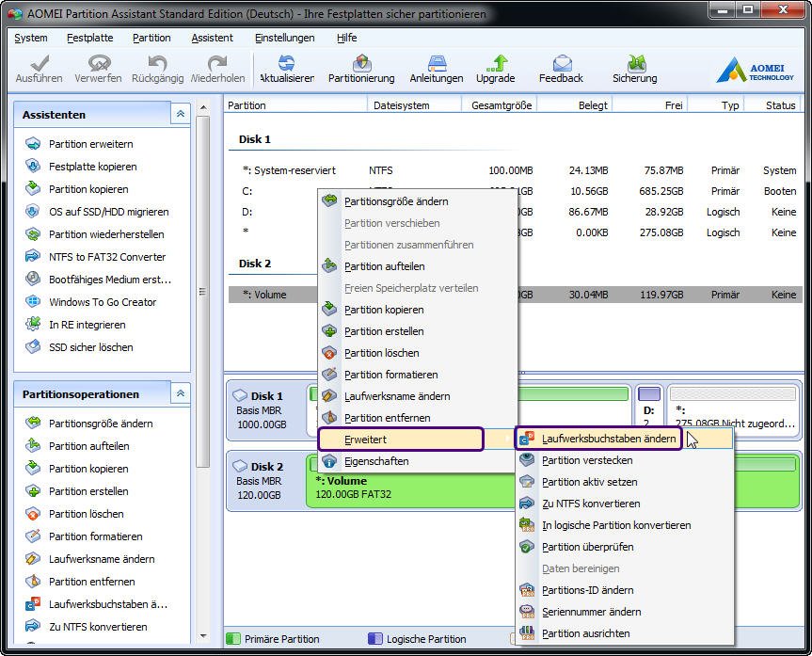The height and width of the screenshot is (656, 812).
Task: Click Partition kopieren under Partitionsoperationen
Action: coord(88,469)
